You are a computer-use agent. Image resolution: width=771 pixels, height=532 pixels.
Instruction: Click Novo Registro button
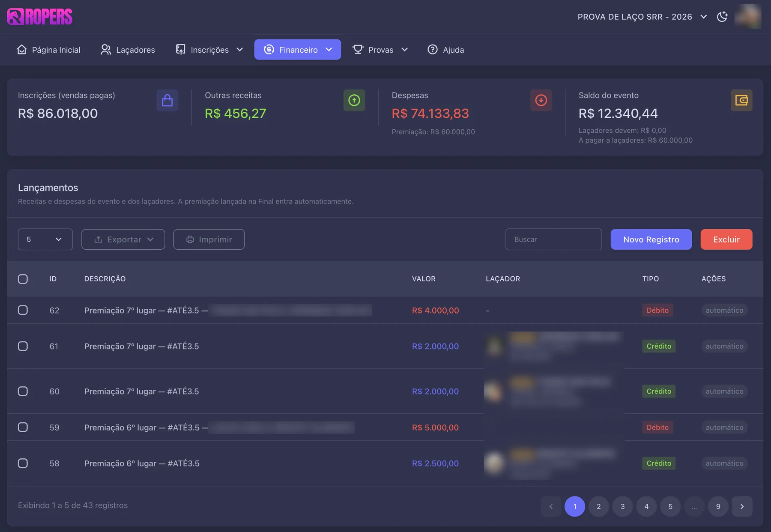[651, 239]
